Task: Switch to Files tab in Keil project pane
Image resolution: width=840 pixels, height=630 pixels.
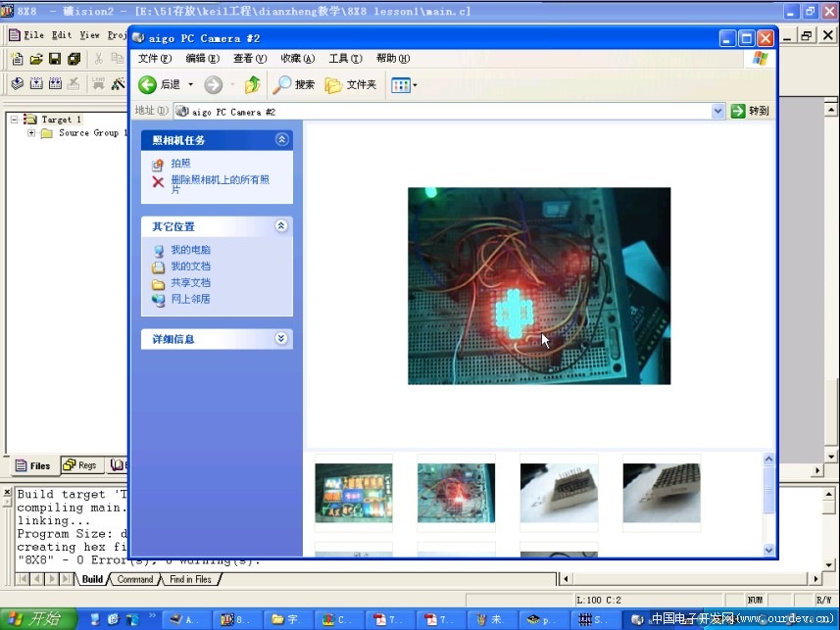Action: pyautogui.click(x=33, y=465)
